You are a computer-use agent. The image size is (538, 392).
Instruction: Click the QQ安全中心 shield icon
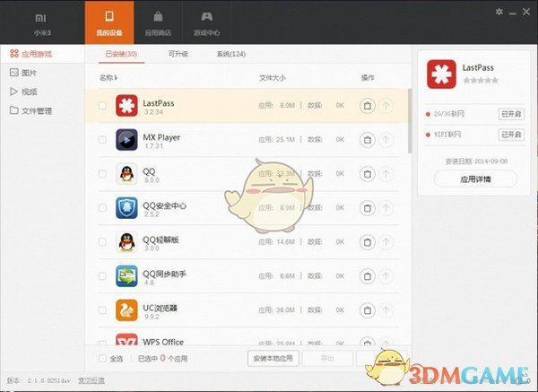pos(126,208)
